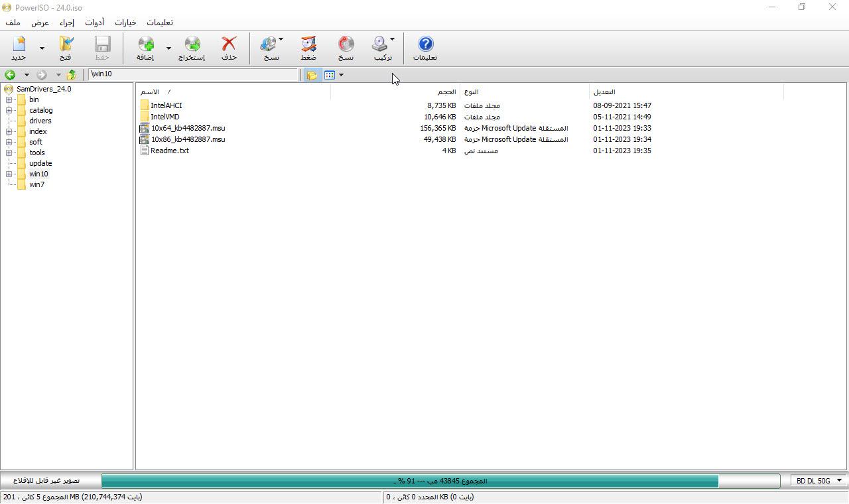Go up one folder level icon

[71, 75]
